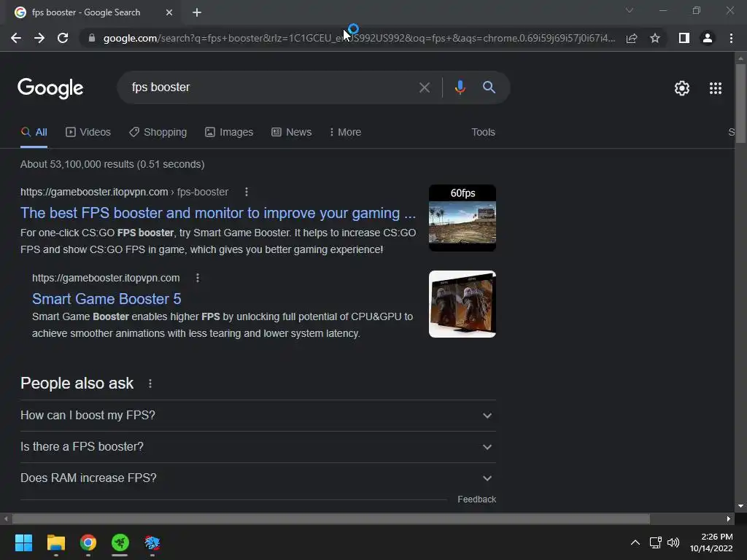Click the "People also ask" heading
The width and height of the screenshot is (747, 560).
point(77,384)
